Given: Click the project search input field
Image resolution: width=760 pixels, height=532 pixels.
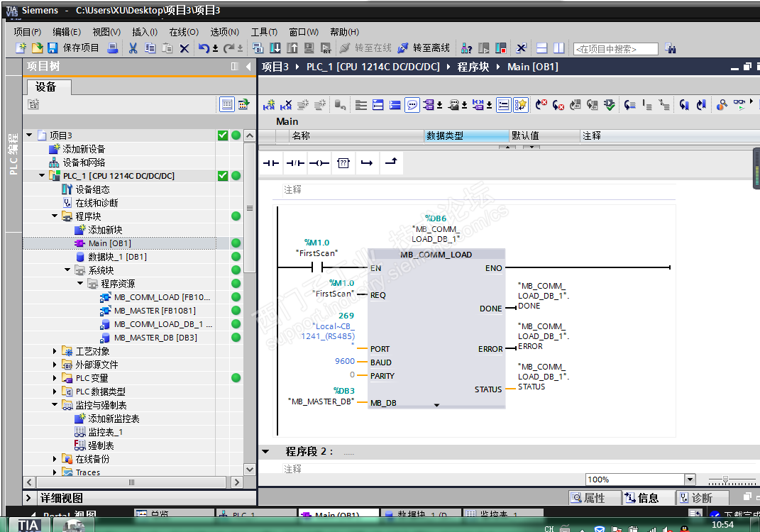Looking at the screenshot, I should (615, 49).
